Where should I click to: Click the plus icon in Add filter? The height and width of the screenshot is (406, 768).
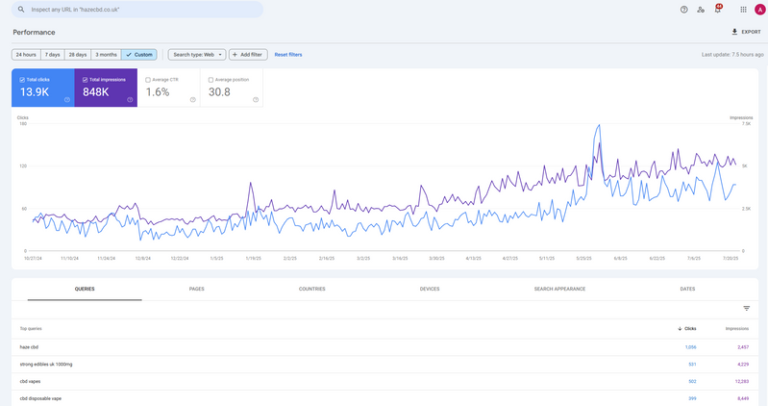pos(235,54)
